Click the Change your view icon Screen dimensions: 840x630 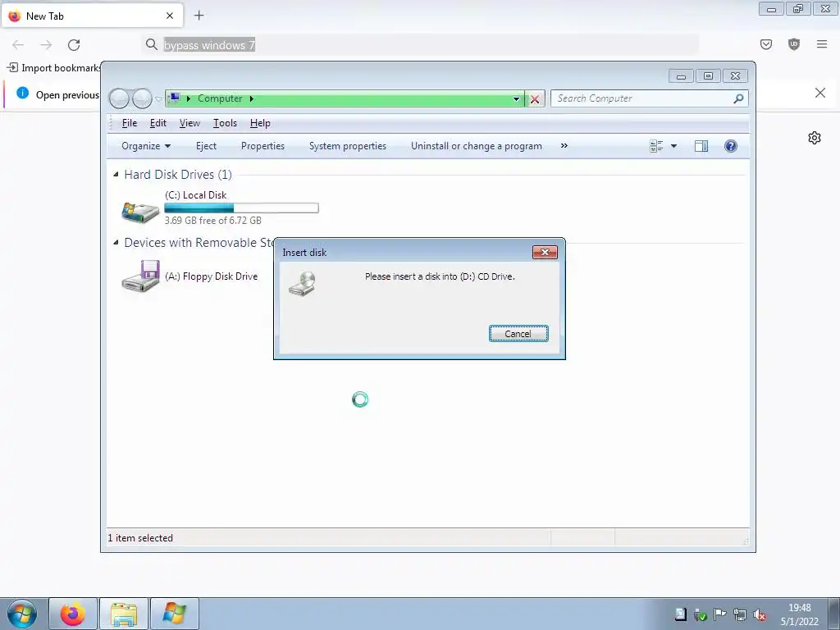656,146
